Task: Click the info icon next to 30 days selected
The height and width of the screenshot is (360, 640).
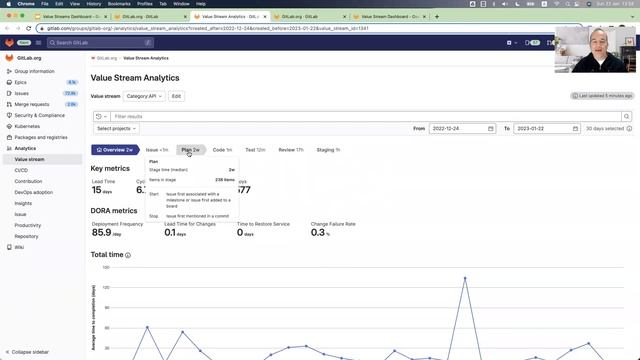Action: [x=629, y=129]
